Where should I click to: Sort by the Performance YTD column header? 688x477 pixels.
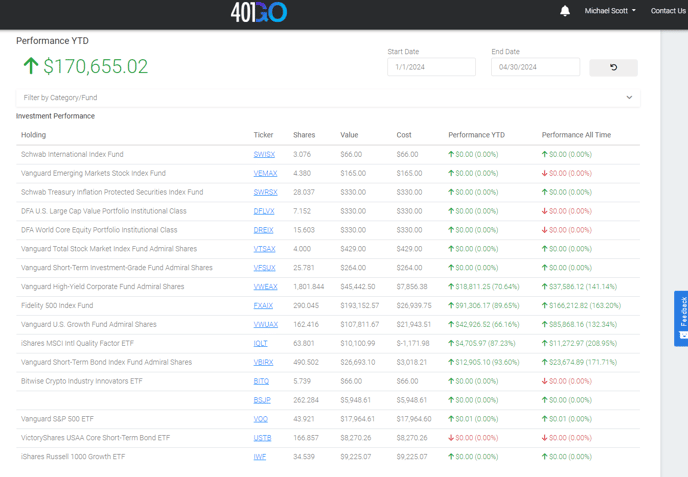(476, 135)
